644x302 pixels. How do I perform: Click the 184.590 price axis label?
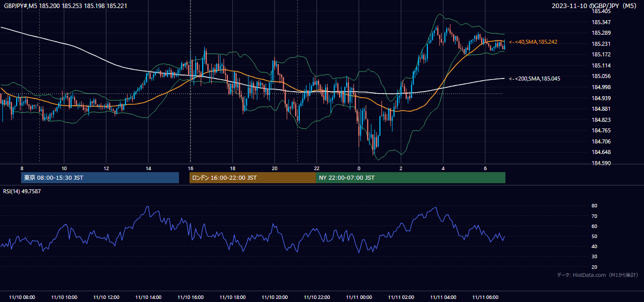pos(601,163)
